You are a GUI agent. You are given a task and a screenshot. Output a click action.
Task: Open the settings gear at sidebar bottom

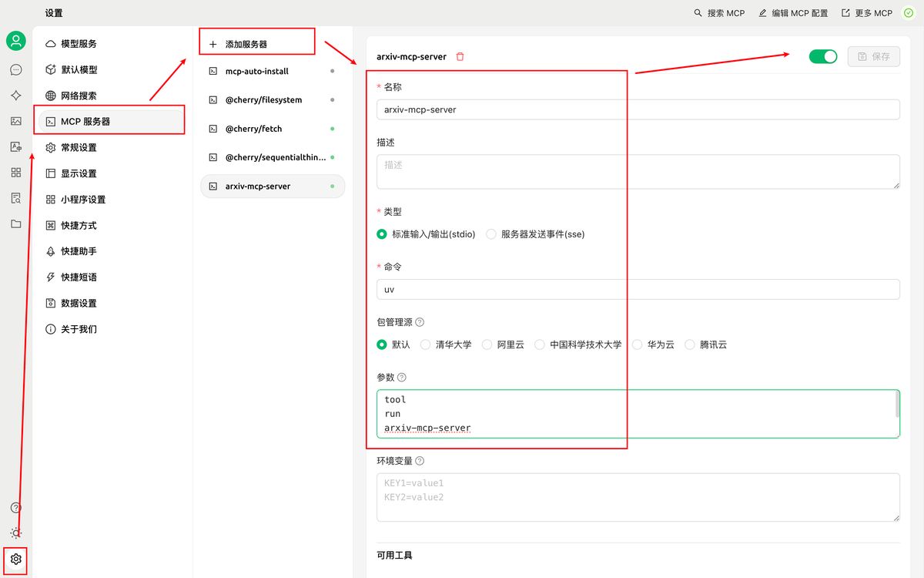16,560
